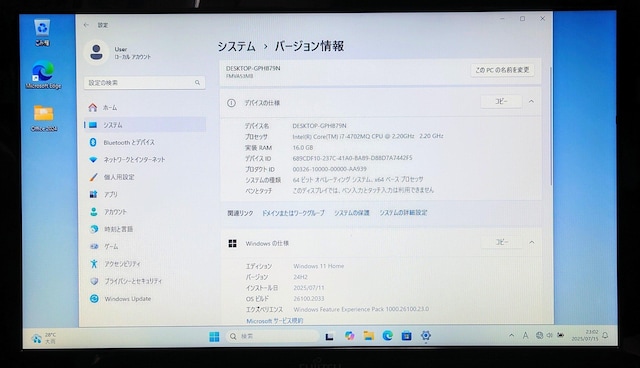Open Microsoft Edge from the taskbar
The width and height of the screenshot is (640, 368).
tap(387, 336)
